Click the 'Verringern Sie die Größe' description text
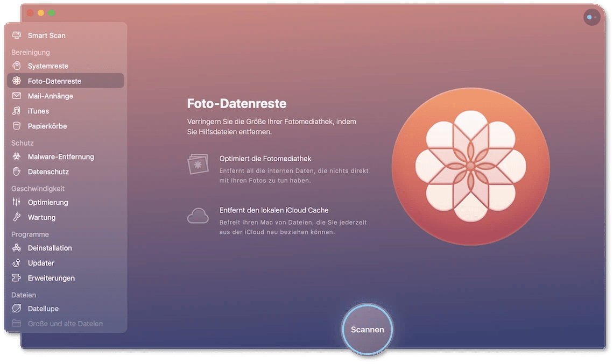 [x=271, y=126]
